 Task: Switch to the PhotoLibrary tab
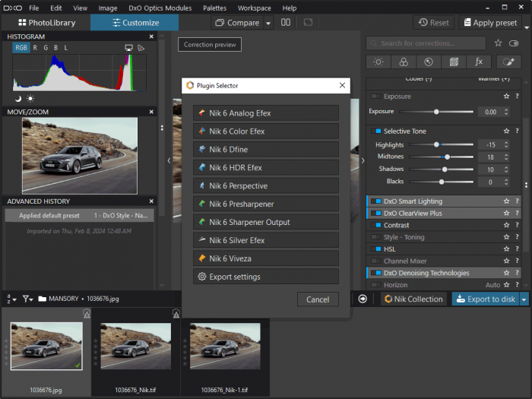pos(46,23)
